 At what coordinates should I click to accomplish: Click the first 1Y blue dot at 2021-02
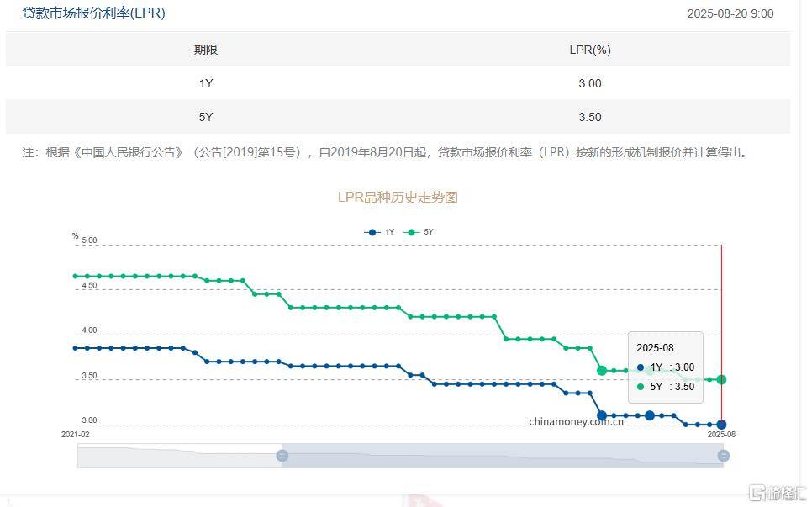76,348
